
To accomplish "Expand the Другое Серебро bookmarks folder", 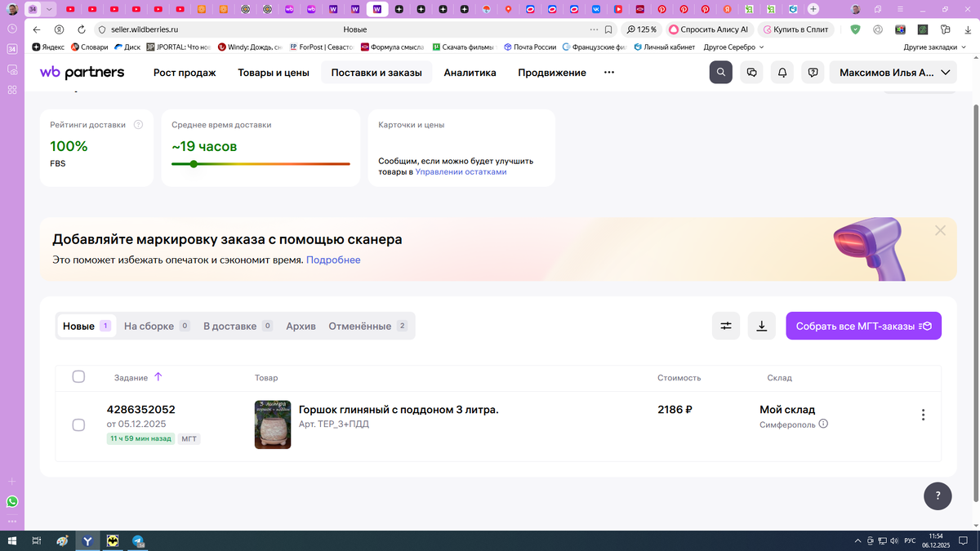I will [x=733, y=47].
